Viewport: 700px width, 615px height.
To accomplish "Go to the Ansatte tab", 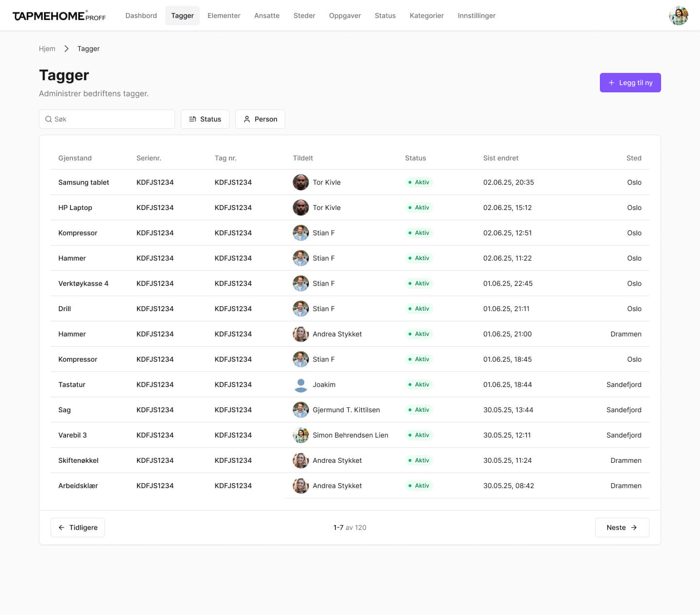I will [266, 16].
